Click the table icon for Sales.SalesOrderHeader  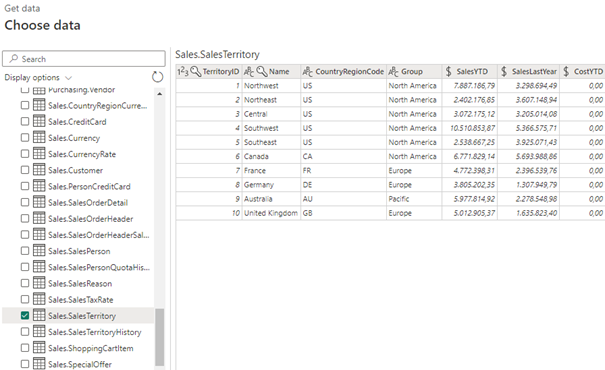[39, 218]
